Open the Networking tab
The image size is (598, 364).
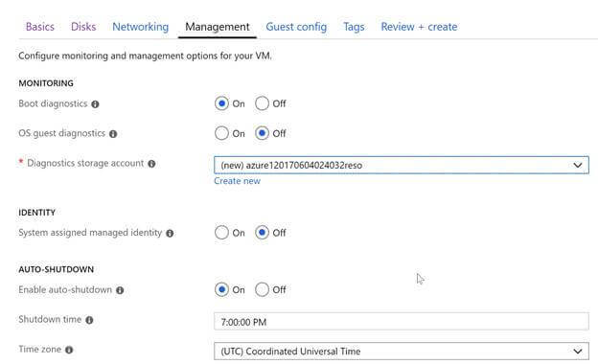140,27
